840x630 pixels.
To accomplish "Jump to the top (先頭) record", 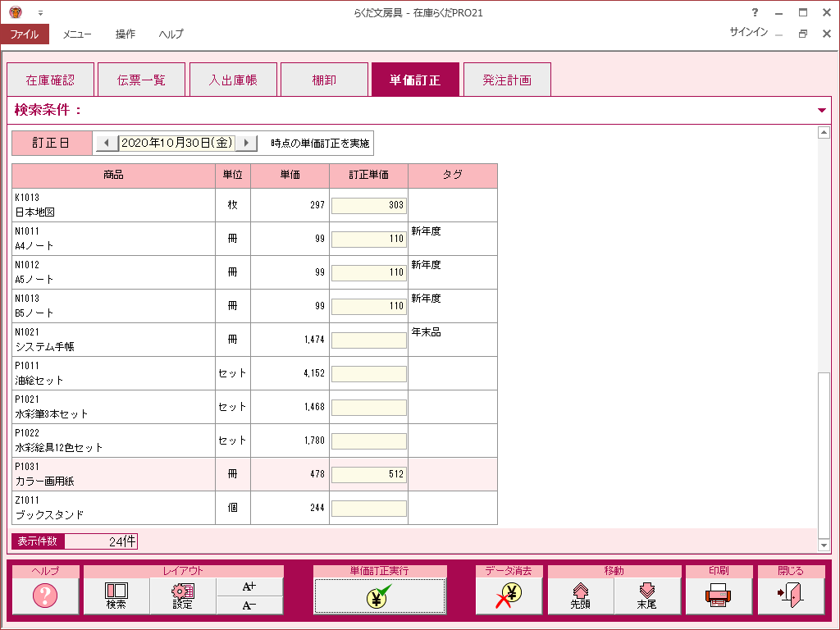I will [581, 596].
